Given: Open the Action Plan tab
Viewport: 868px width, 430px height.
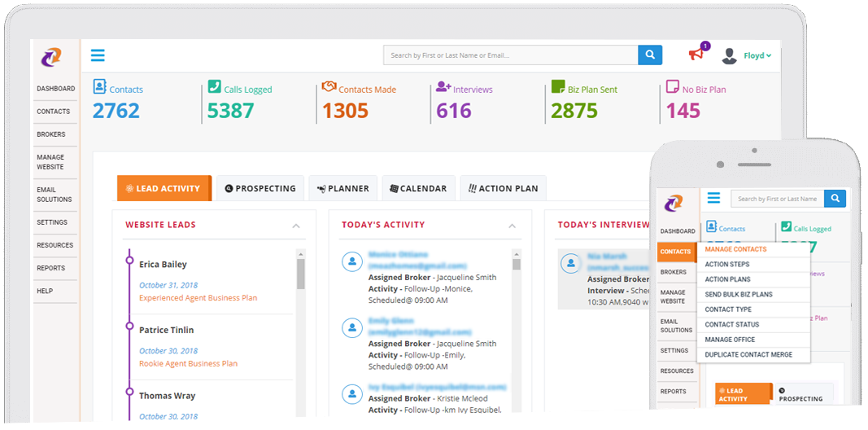Looking at the screenshot, I should coord(504,188).
